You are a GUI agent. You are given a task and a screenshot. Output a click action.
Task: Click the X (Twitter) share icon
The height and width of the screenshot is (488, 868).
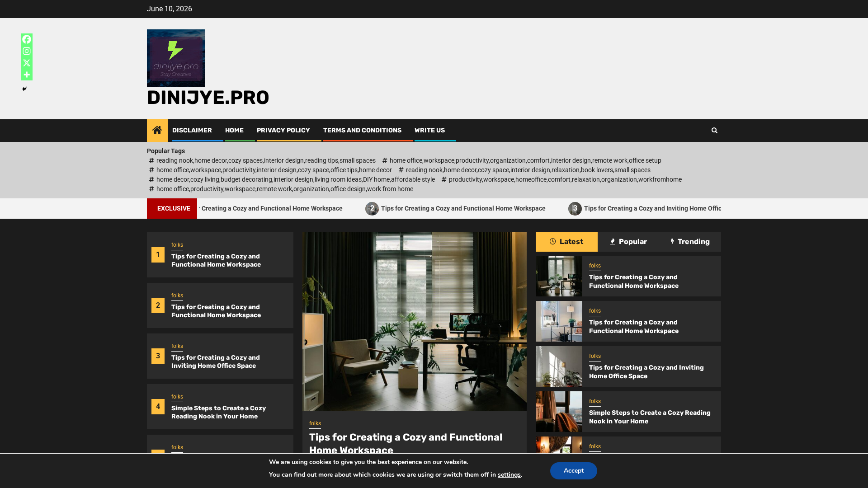pos(27,63)
